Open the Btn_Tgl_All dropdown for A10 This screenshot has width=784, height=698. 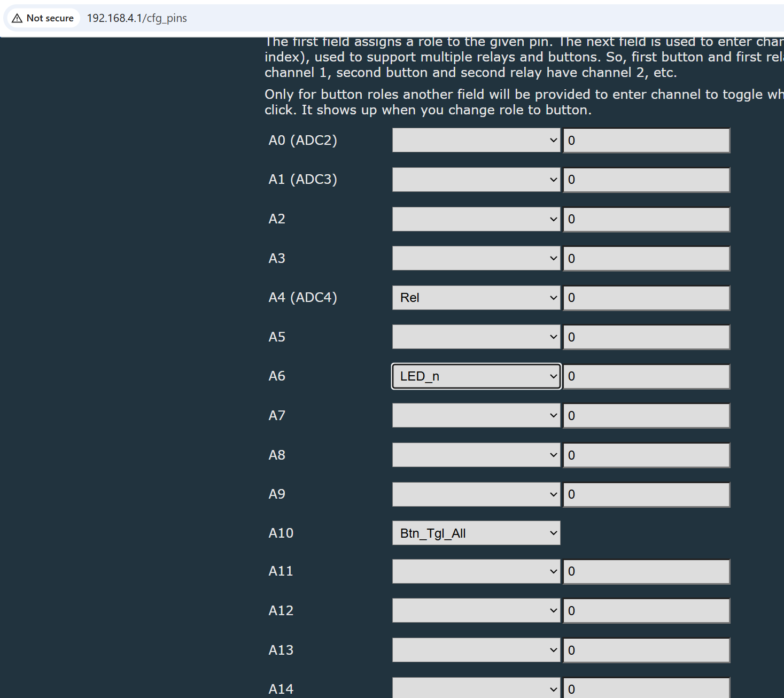point(476,533)
